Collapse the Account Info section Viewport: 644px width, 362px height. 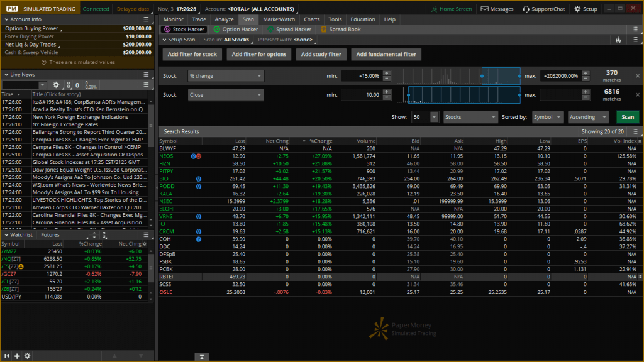[x=6, y=19]
